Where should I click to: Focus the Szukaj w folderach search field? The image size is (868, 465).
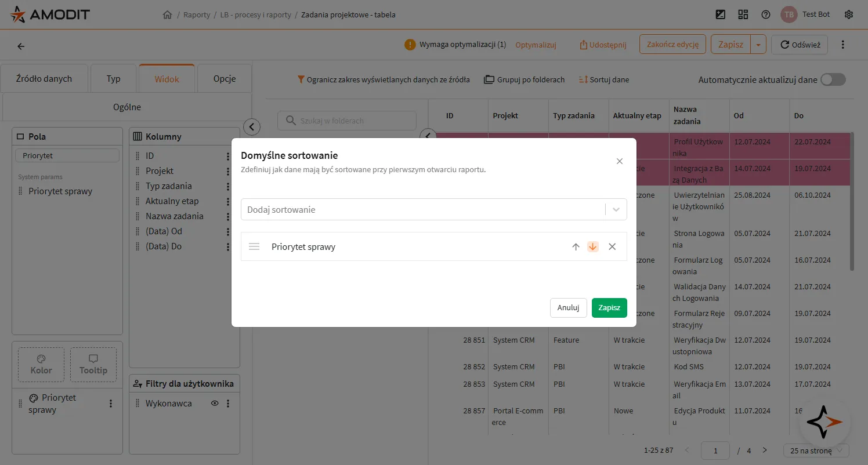pyautogui.click(x=347, y=121)
